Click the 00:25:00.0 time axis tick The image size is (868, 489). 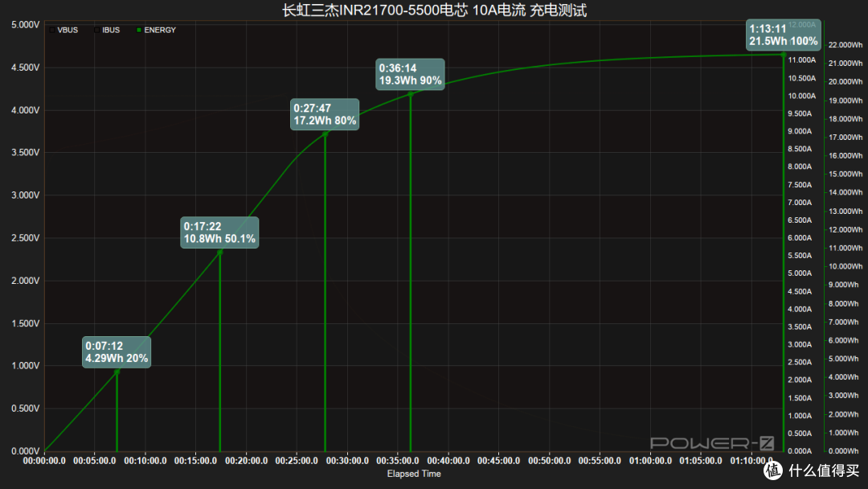pos(297,461)
